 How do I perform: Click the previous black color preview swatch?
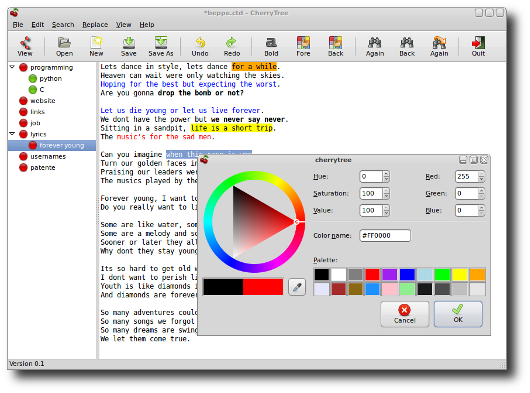click(x=223, y=287)
